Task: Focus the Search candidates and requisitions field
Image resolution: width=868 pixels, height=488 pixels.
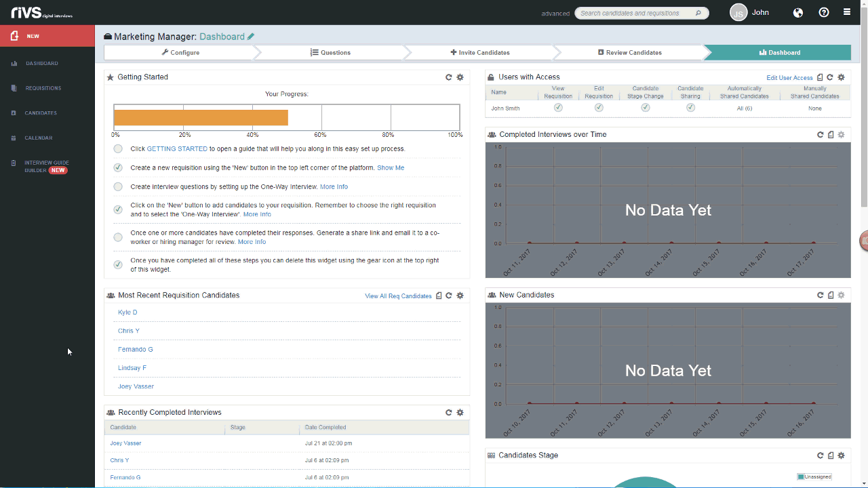Action: tap(642, 13)
